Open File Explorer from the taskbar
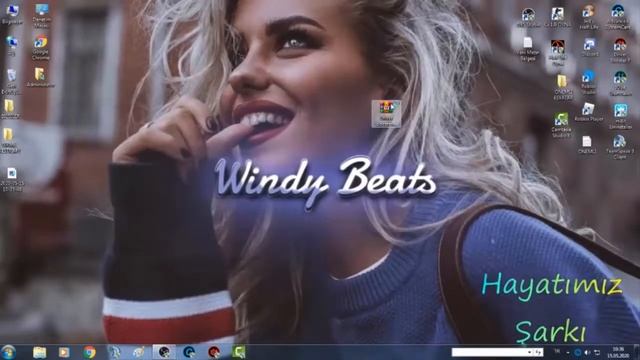640x360 pixels. pyautogui.click(x=40, y=352)
